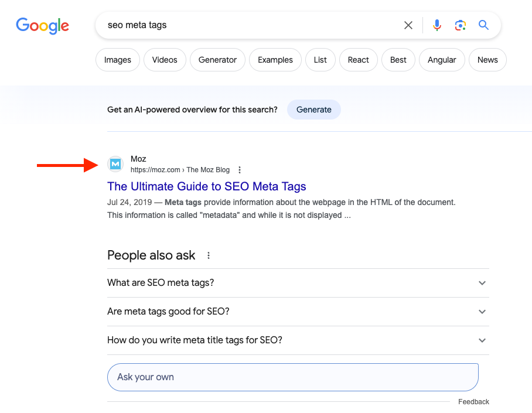Image resolution: width=532 pixels, height=413 pixels.
Task: Apply the Angular filter chip
Action: (x=442, y=60)
